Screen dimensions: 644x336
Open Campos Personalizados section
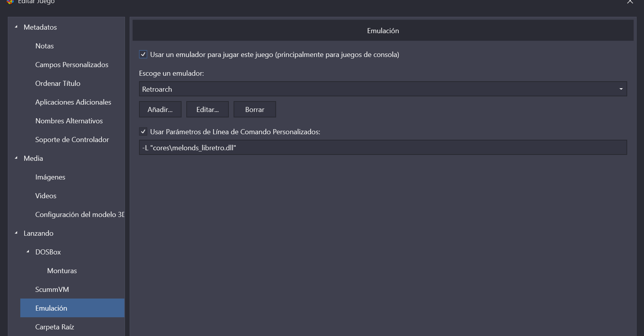tap(72, 65)
